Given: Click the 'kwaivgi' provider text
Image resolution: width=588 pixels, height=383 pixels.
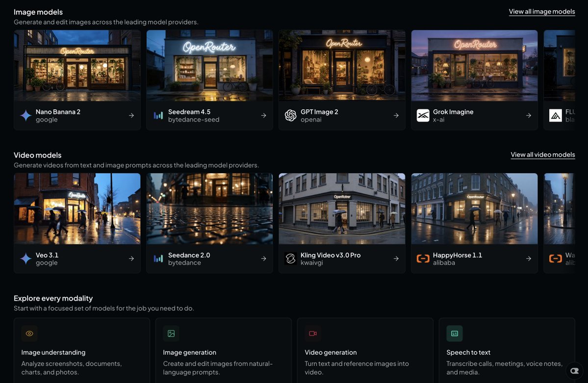Looking at the screenshot, I should point(311,262).
